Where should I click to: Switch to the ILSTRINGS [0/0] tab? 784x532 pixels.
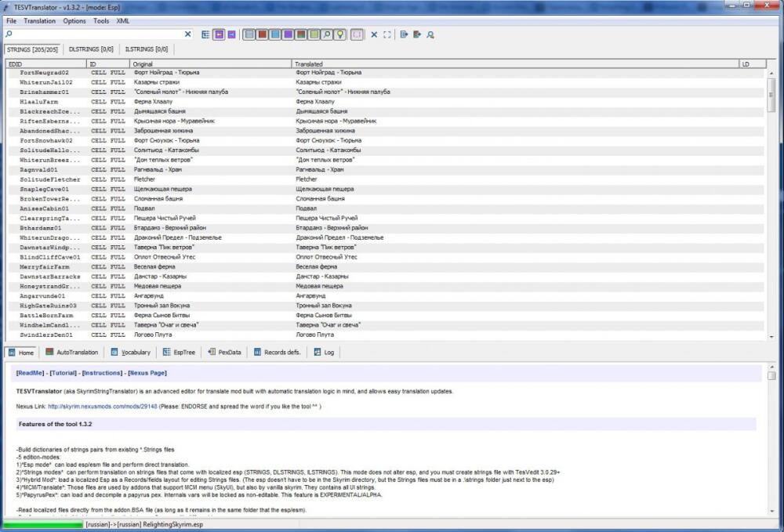tap(147, 49)
